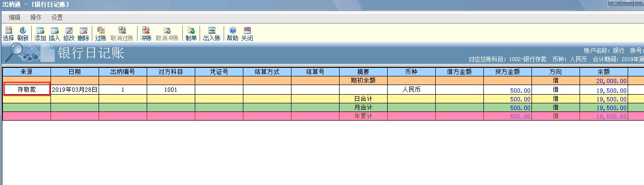Image resolution: width=644 pixels, height=185 pixels.
Task: Refresh the ledger with 刷新 icon
Action: coord(23,34)
